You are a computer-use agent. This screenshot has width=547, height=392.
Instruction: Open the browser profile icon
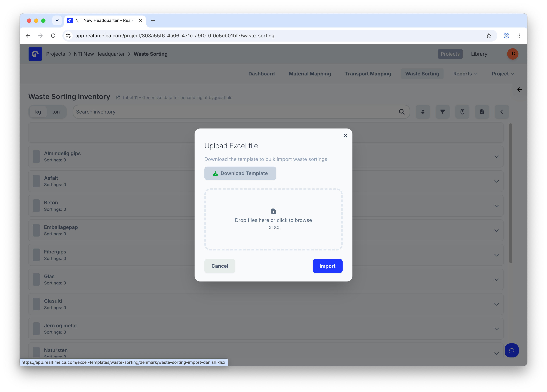click(x=506, y=36)
